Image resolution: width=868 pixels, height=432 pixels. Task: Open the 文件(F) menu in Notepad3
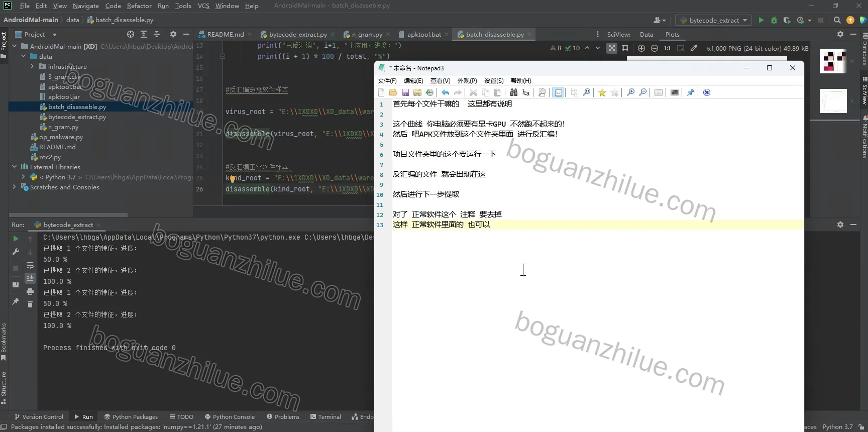click(x=387, y=81)
